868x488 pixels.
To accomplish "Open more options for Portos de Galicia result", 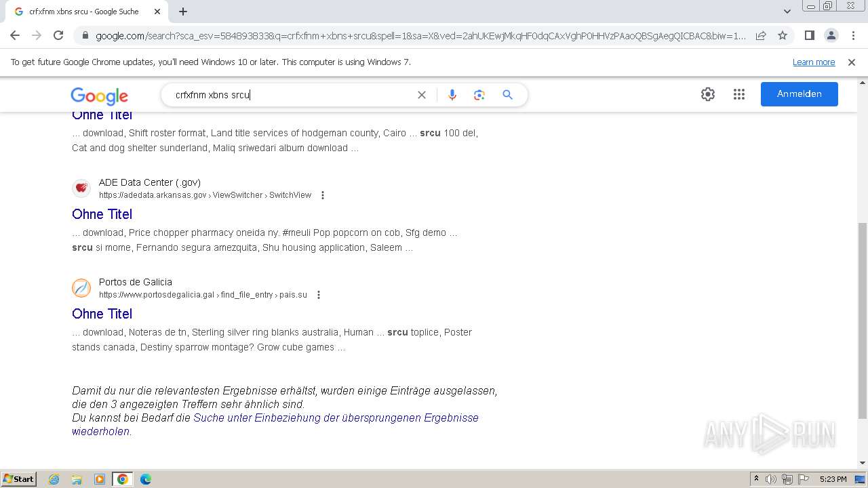I will coord(319,295).
